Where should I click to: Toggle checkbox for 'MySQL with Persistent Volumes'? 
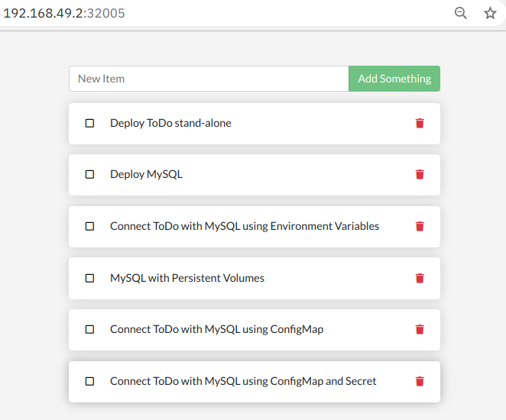coord(89,278)
